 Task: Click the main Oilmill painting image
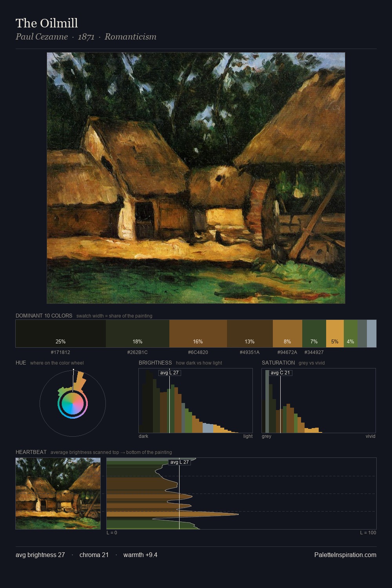click(x=196, y=178)
